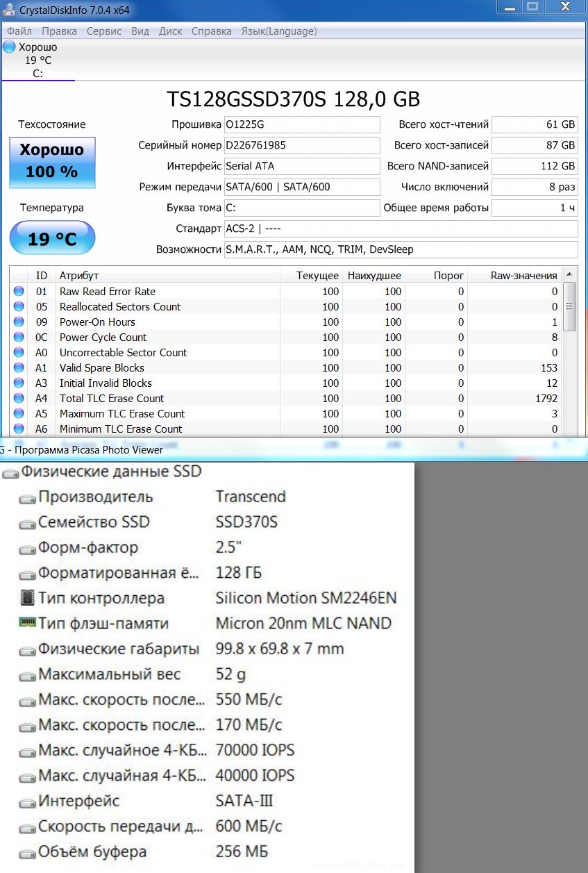Open the Сервис menu
The height and width of the screenshot is (873, 588).
click(104, 31)
